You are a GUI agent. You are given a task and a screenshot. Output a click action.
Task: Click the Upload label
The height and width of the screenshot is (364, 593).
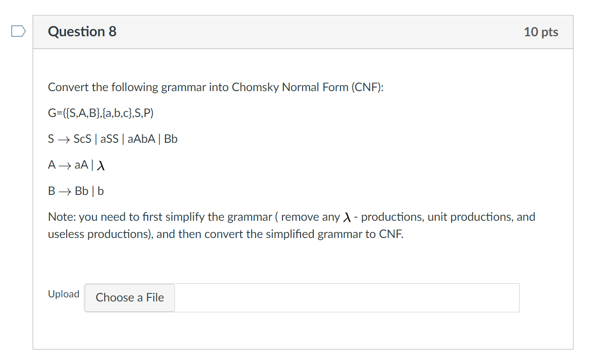coord(63,294)
